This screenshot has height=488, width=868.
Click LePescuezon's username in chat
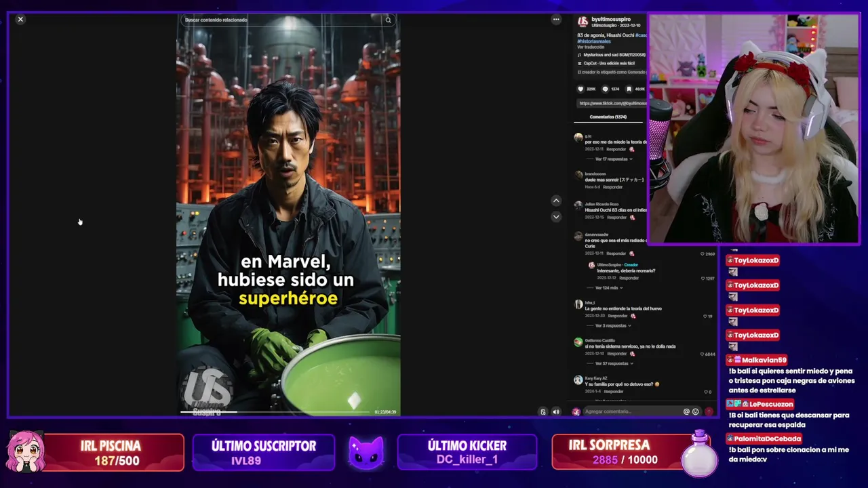pyautogui.click(x=771, y=404)
